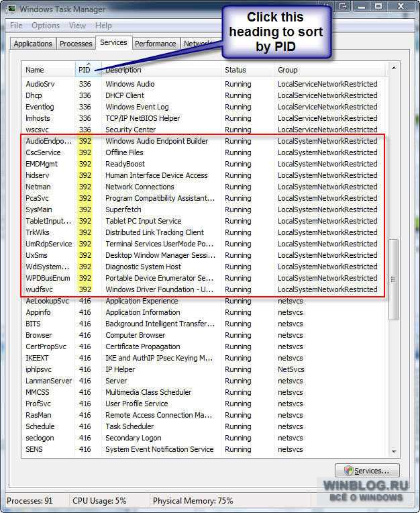Click the Task Manager title bar icon
This screenshot has height=513, width=420.
click(12, 9)
